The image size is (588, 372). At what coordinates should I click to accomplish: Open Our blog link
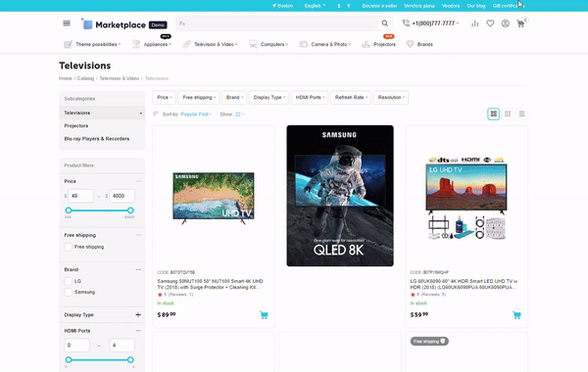click(476, 6)
